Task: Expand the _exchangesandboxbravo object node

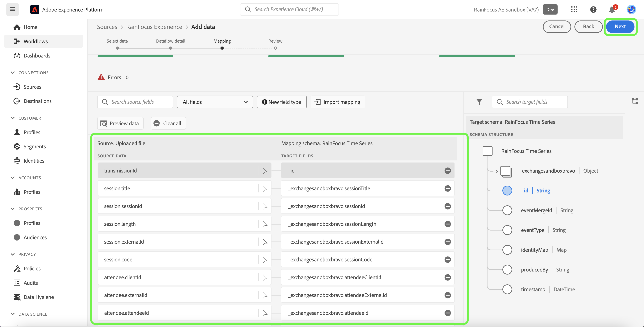Action: click(496, 171)
